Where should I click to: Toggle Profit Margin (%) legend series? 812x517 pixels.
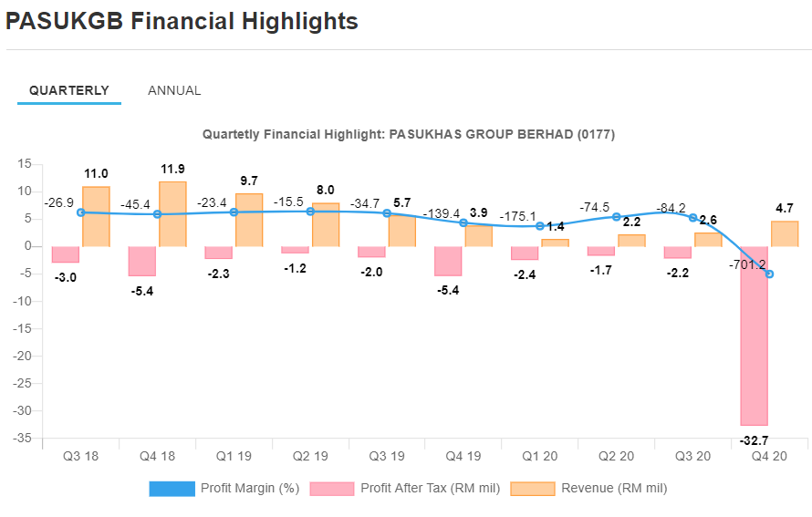pyautogui.click(x=250, y=489)
